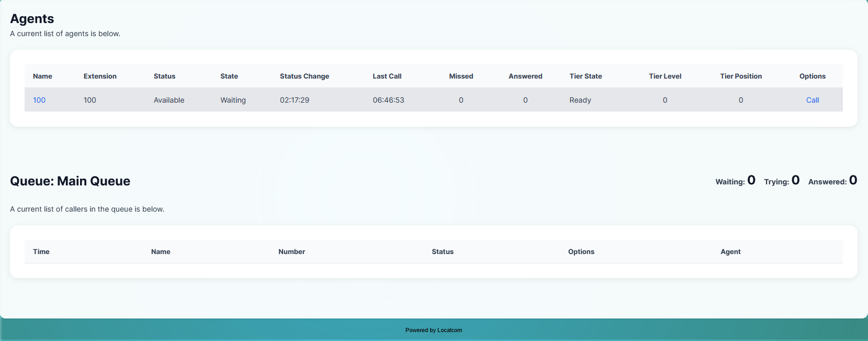Click the Waiting state cell for agent 100
Viewport: 868px width, 341px height.
coord(233,100)
